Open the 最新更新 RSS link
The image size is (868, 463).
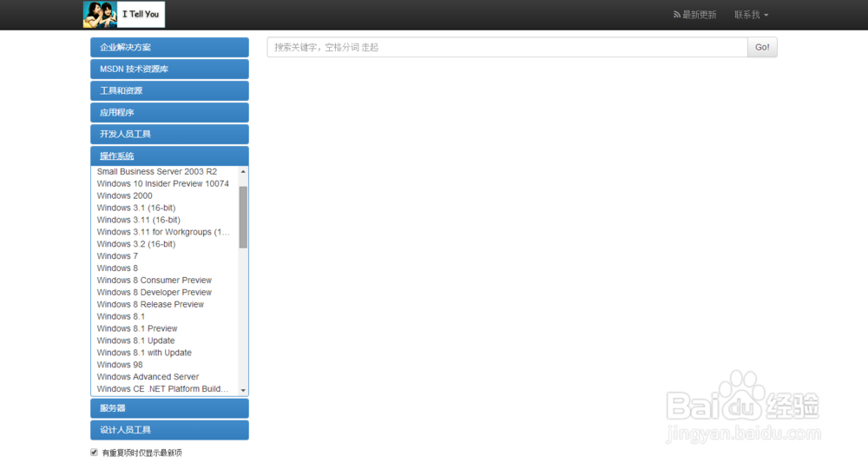tap(694, 15)
